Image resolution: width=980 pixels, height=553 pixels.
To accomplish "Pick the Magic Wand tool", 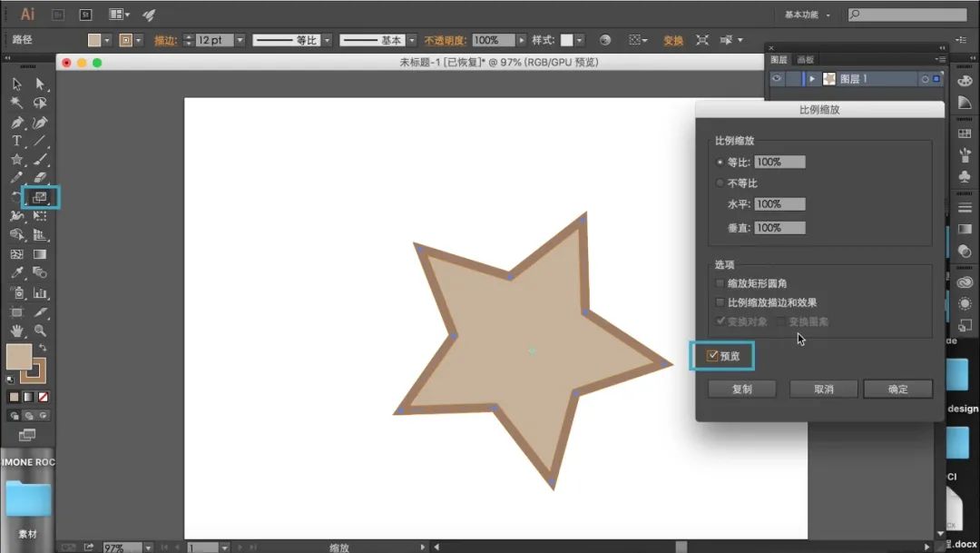I will 17,103.
